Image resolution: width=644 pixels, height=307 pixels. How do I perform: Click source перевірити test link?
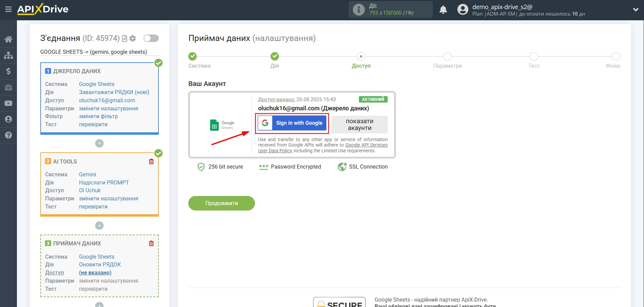tap(93, 124)
